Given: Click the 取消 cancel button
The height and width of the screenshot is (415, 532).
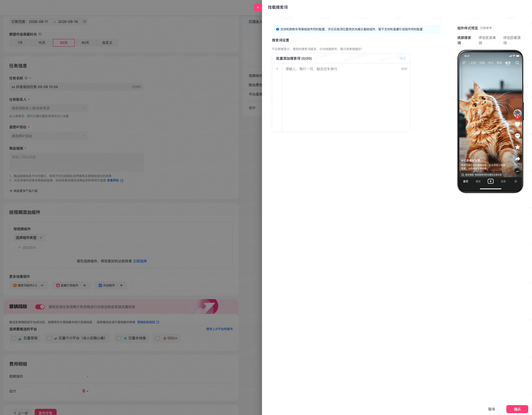Looking at the screenshot, I should click(x=491, y=409).
